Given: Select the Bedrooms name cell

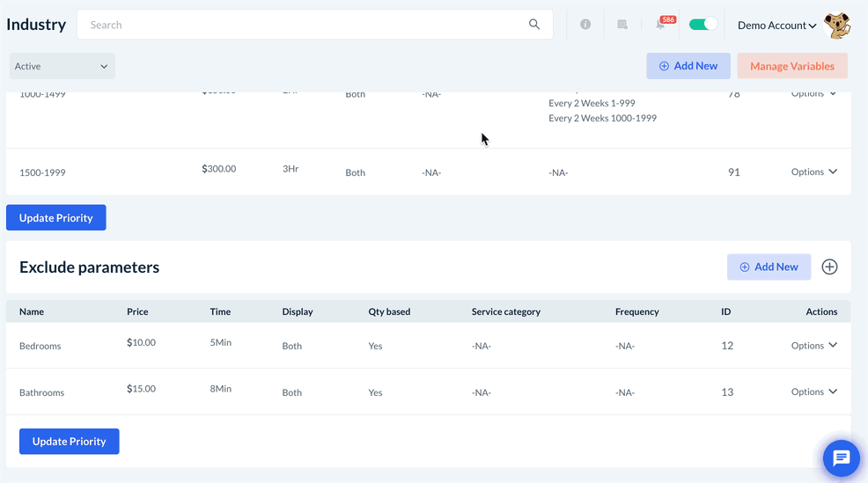Looking at the screenshot, I should tap(40, 346).
